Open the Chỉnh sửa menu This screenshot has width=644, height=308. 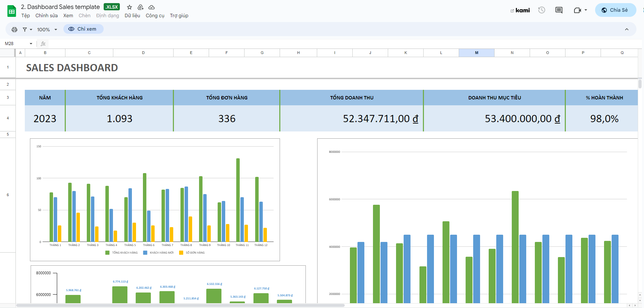coord(46,15)
